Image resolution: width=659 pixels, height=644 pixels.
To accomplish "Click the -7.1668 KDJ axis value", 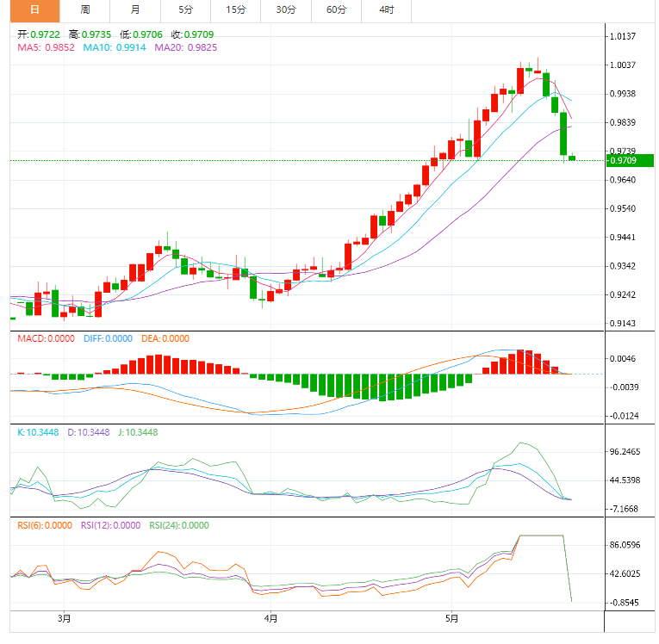I will [624, 509].
